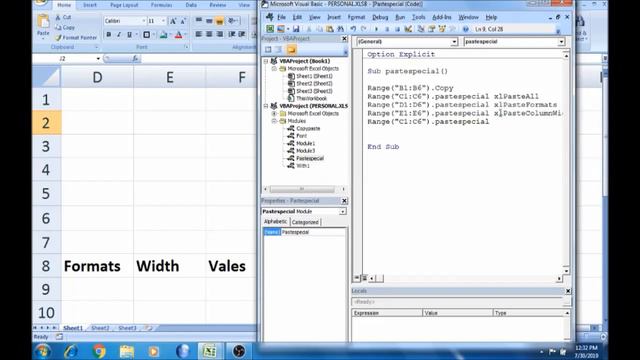
Task: Click the Toggle Folders icon in Project pane
Action: pyautogui.click(x=291, y=50)
